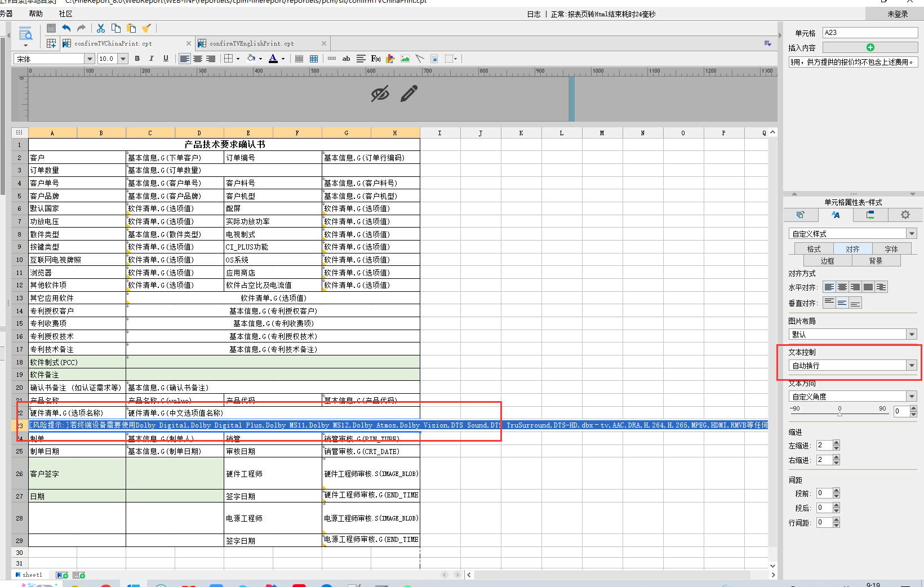Open the 社区 menu
The width and height of the screenshot is (924, 587).
pos(65,14)
